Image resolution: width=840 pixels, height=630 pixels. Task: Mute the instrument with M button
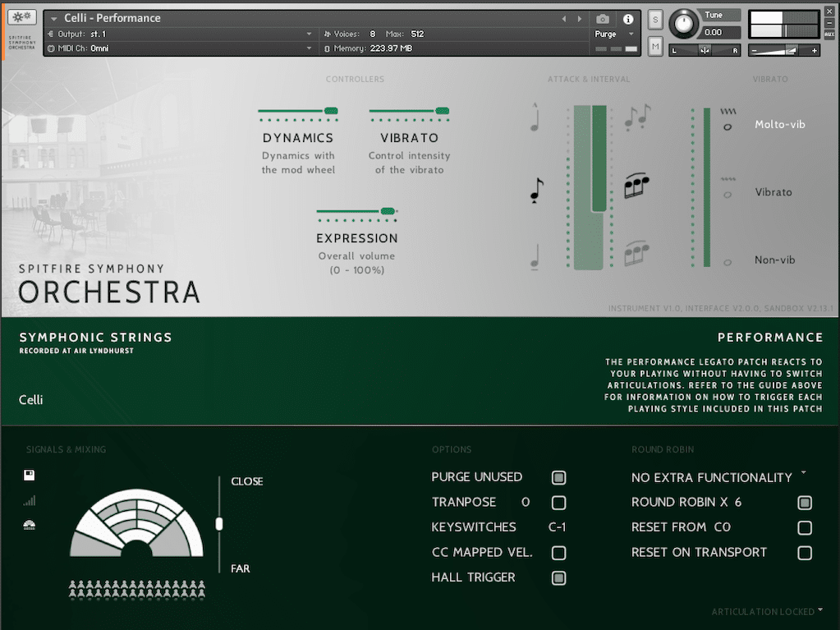click(655, 47)
